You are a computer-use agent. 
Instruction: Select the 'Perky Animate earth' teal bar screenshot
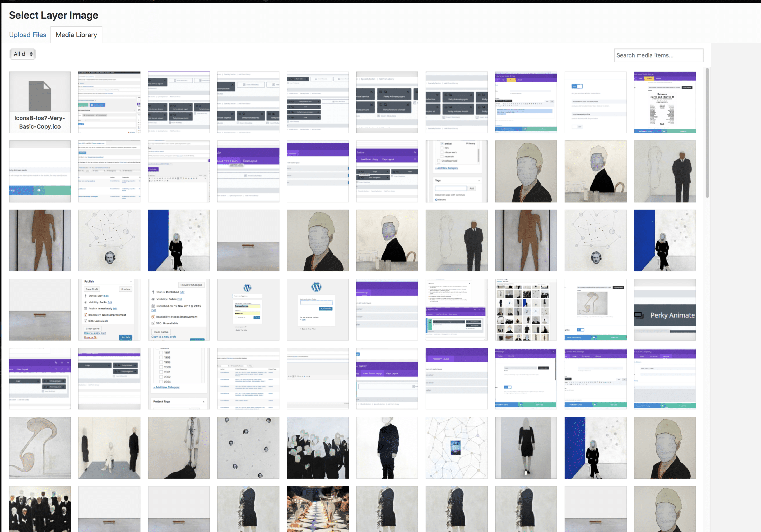click(40, 171)
